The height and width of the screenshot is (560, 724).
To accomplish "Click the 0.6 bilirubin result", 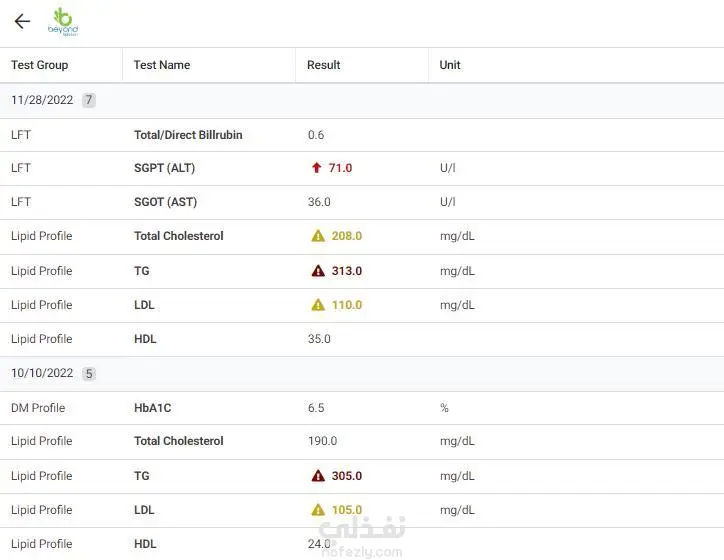I will click(x=316, y=135).
